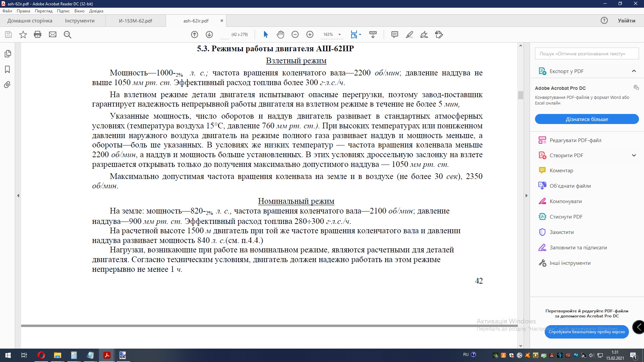Open the Перегляд menu
Image resolution: width=644 pixels, height=362 pixels.
(x=43, y=11)
